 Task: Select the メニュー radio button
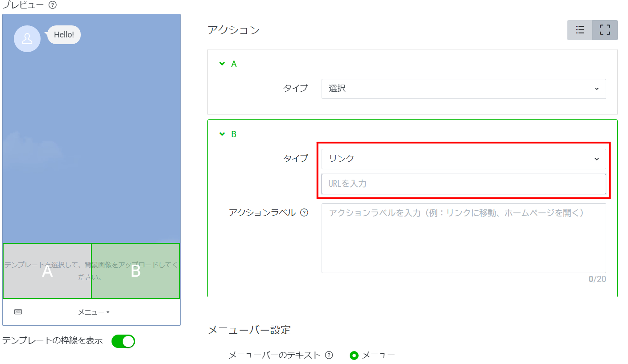click(x=354, y=356)
